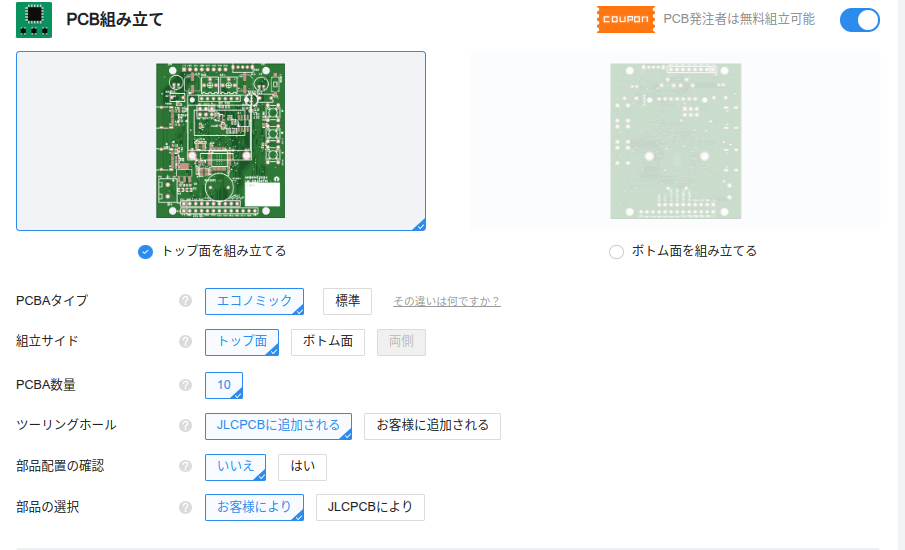The width and height of the screenshot is (905, 550).
Task: Open help icon for ツーリングホール
Action: (185, 425)
